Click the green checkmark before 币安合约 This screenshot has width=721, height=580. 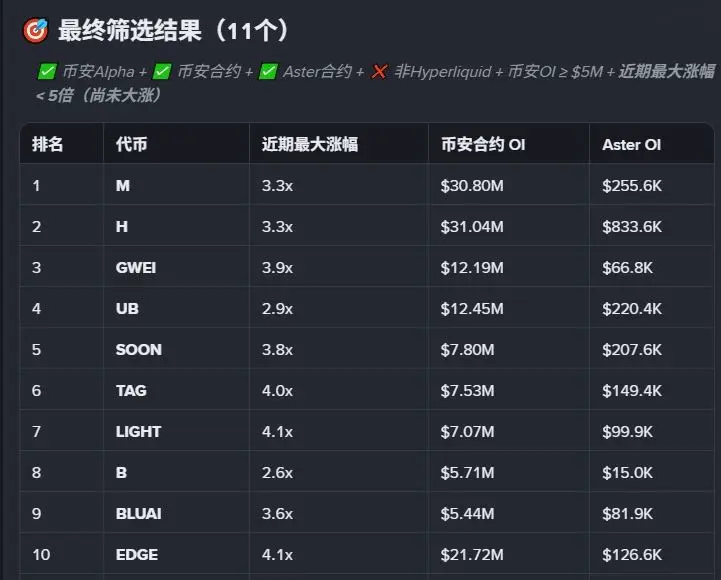(162, 71)
